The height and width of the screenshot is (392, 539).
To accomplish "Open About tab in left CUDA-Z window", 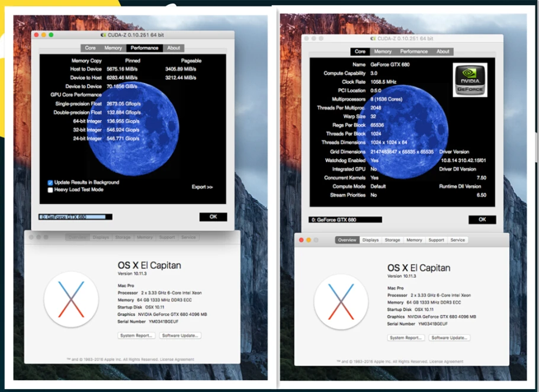I will 174,48.
